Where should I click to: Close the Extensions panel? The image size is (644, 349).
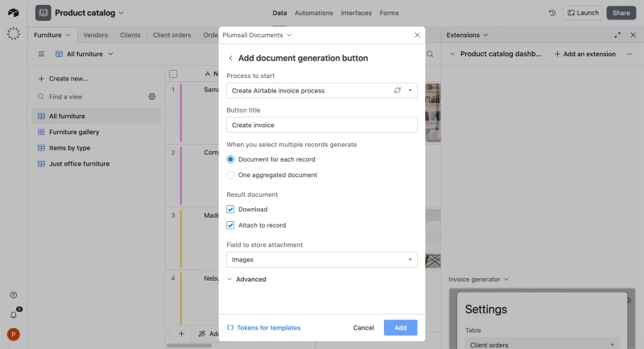pos(633,35)
